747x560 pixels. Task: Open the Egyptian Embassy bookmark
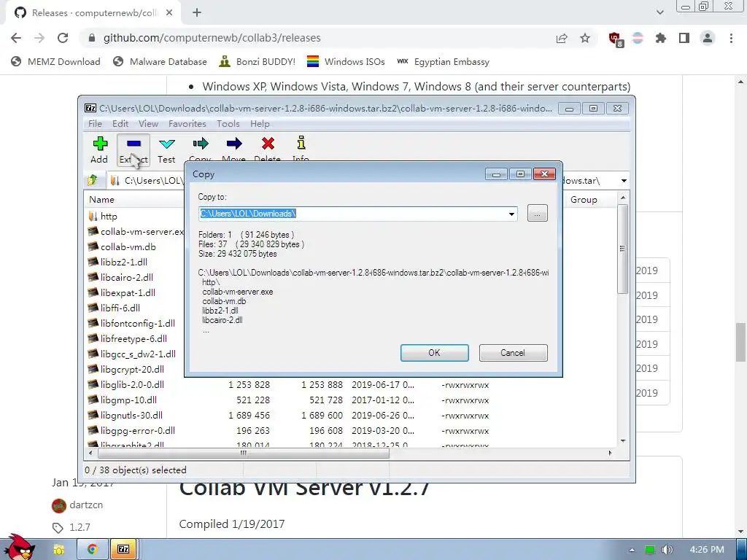(x=443, y=62)
